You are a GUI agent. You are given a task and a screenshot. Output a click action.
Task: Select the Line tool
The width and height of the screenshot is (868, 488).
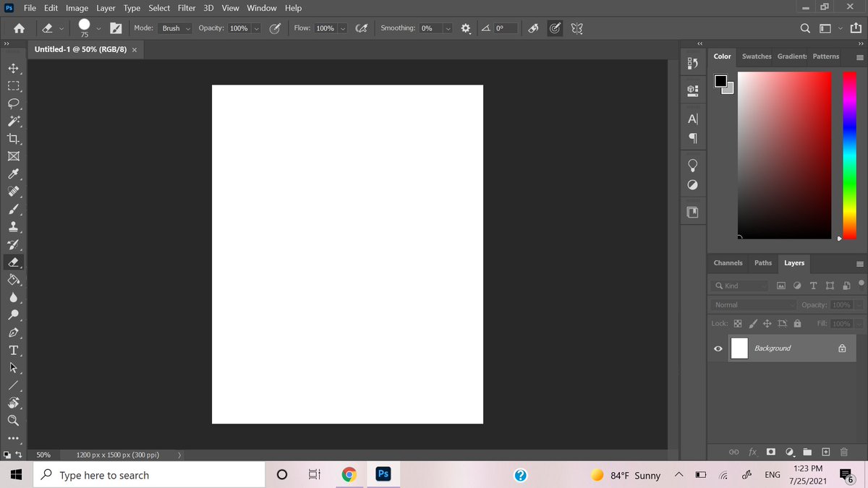[13, 385]
